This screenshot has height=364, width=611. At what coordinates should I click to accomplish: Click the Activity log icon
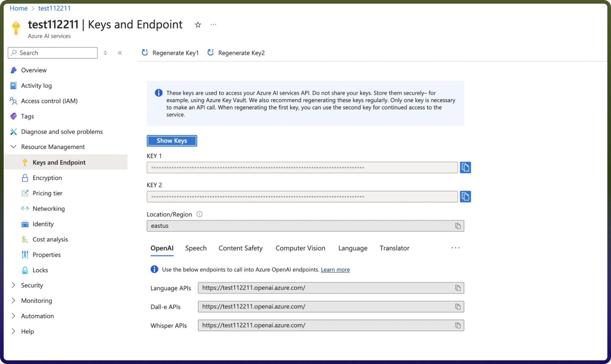click(13, 86)
